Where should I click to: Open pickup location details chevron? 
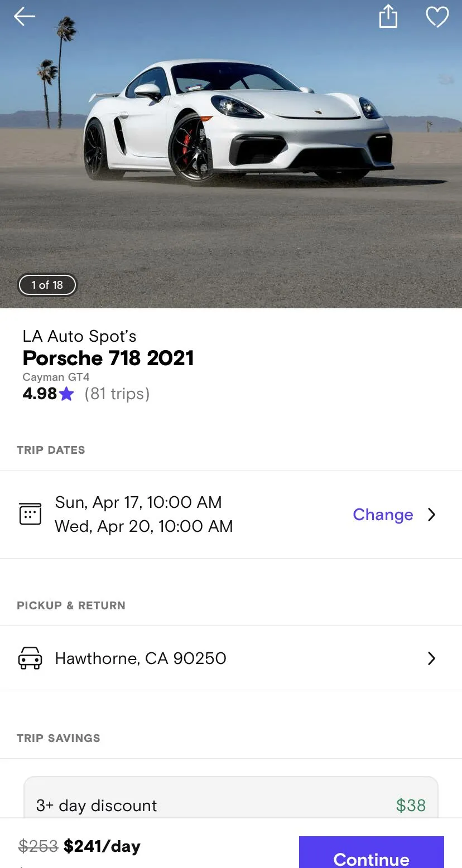tap(431, 658)
